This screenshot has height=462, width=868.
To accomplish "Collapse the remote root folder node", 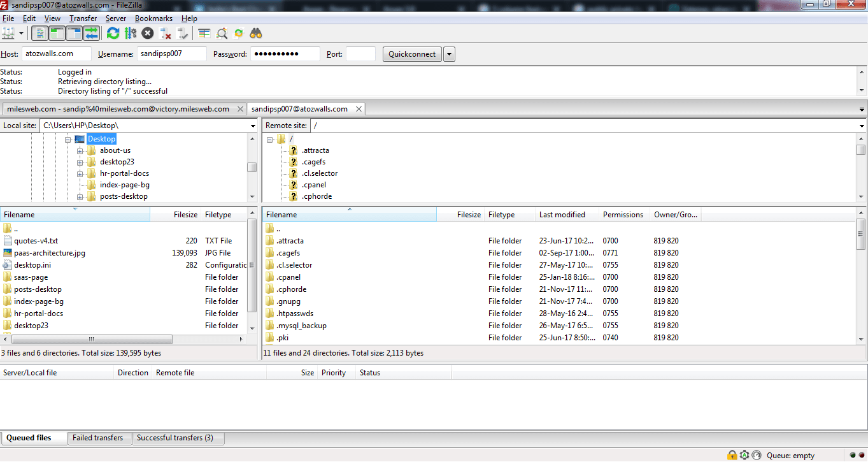I will (270, 139).
